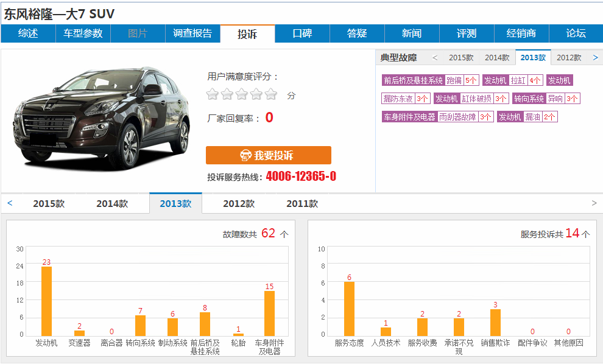Click the third star in the satisfaction rating
The height and width of the screenshot is (364, 603).
coord(242,94)
